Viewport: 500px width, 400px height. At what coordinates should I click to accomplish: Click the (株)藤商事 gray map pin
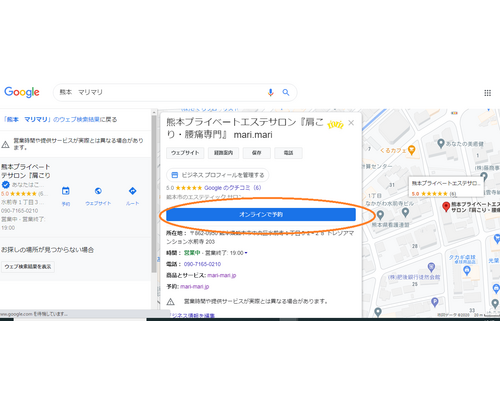pos(484,176)
